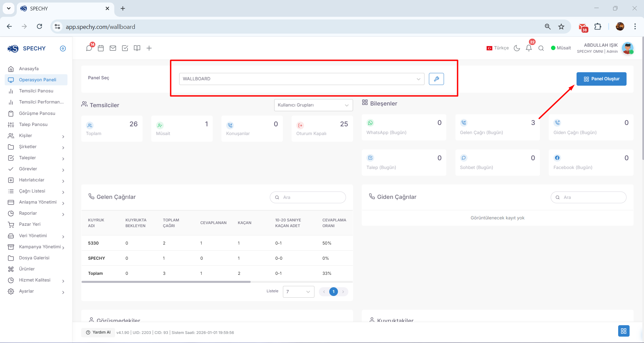Open the mail envelope icon
This screenshot has width=644, height=343.
pyautogui.click(x=113, y=48)
